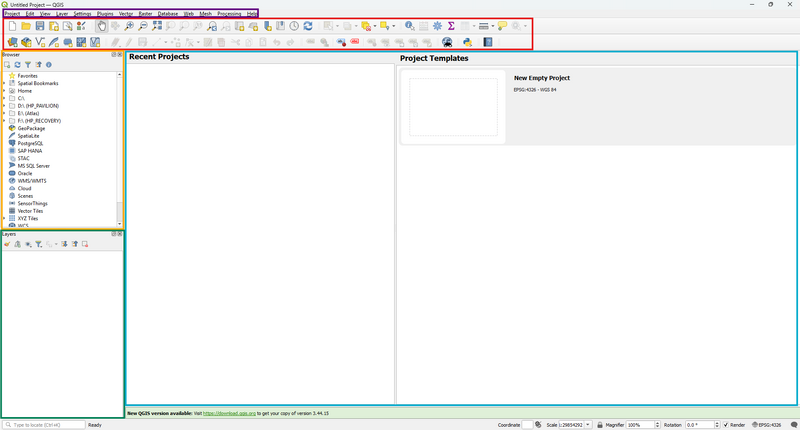Click the Map Tips speech bubble icon

pyautogui.click(x=503, y=26)
